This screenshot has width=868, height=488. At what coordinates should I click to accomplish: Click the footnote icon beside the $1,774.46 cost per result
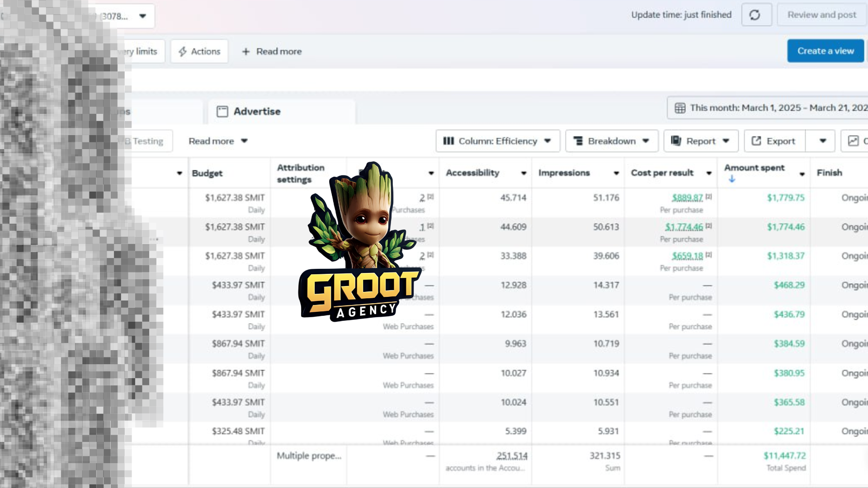click(709, 226)
